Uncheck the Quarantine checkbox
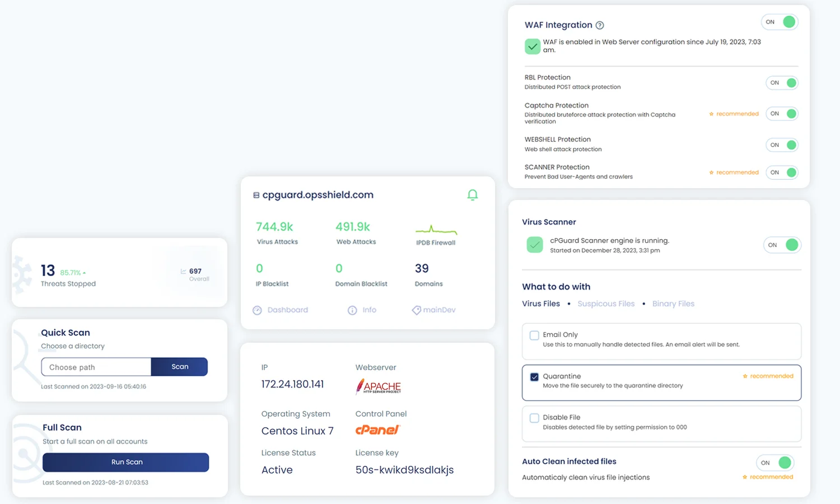Screen dimensions: 840x504 (534, 377)
